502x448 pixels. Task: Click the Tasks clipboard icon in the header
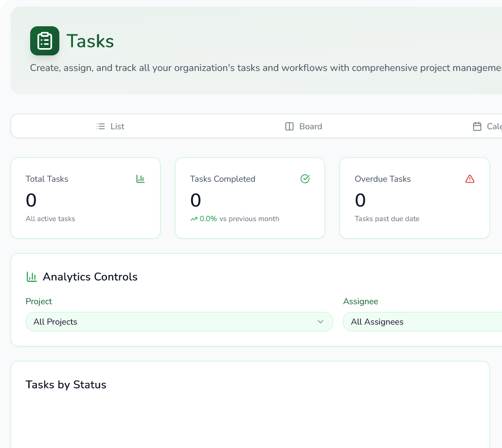[45, 41]
